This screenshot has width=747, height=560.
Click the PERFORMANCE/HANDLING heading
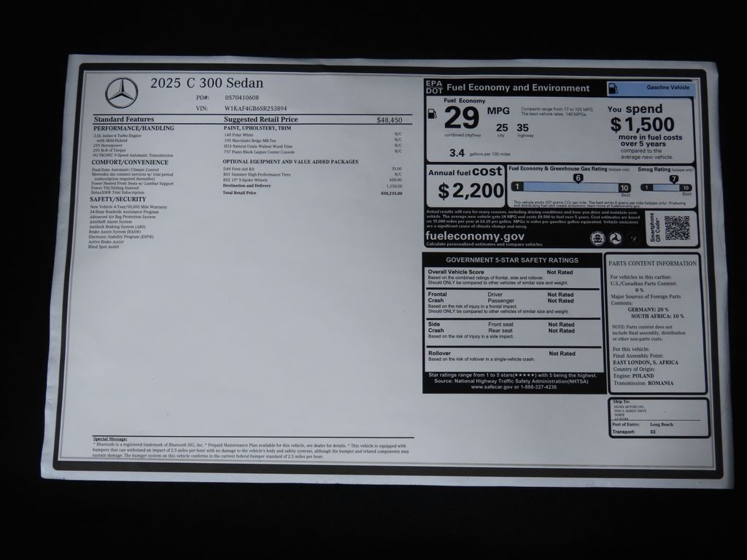click(x=134, y=128)
